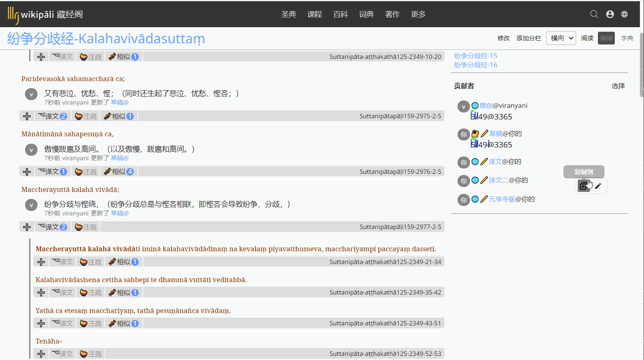Switch to 编辑 edit mode

606,38
